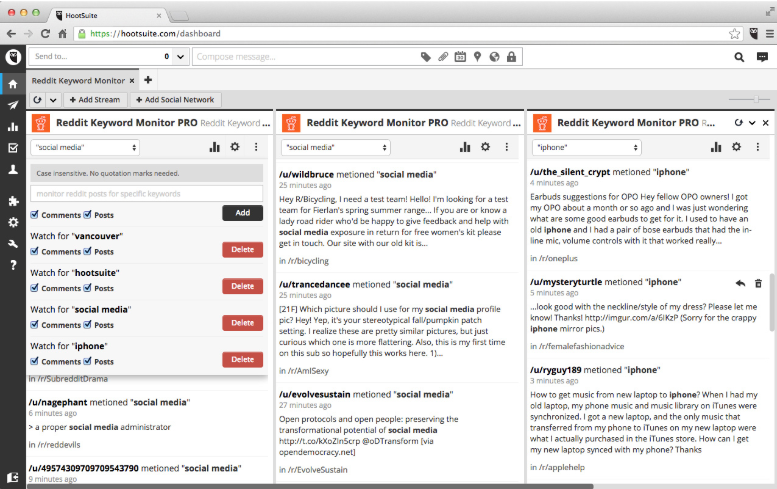Screen dimensions: 777x489
Task: Close the Reddit Keyword Monitor tab
Action: [x=132, y=81]
